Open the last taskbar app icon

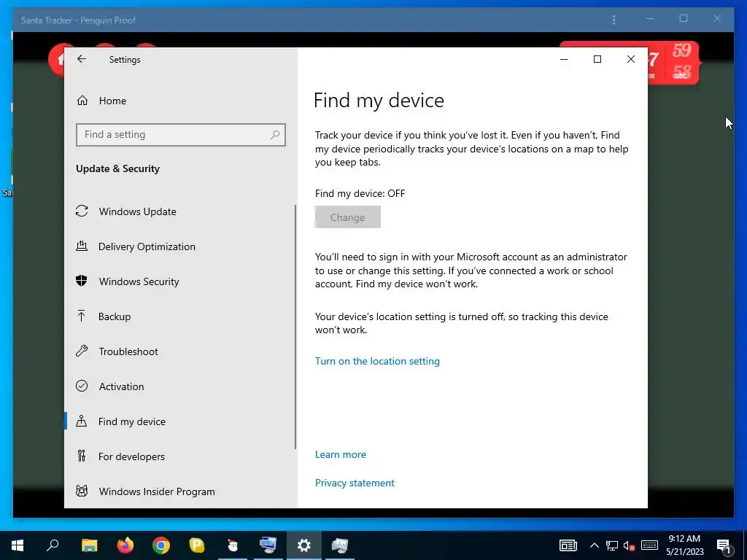340,545
